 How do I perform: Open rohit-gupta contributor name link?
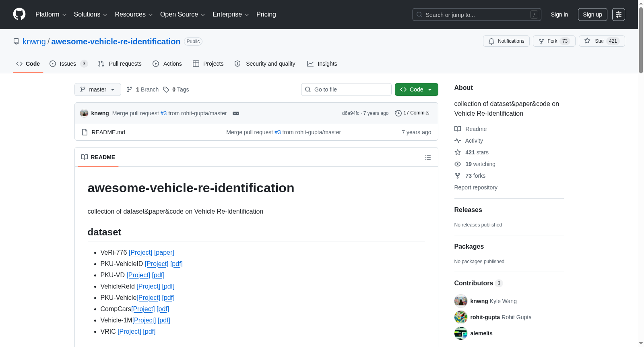click(x=485, y=317)
